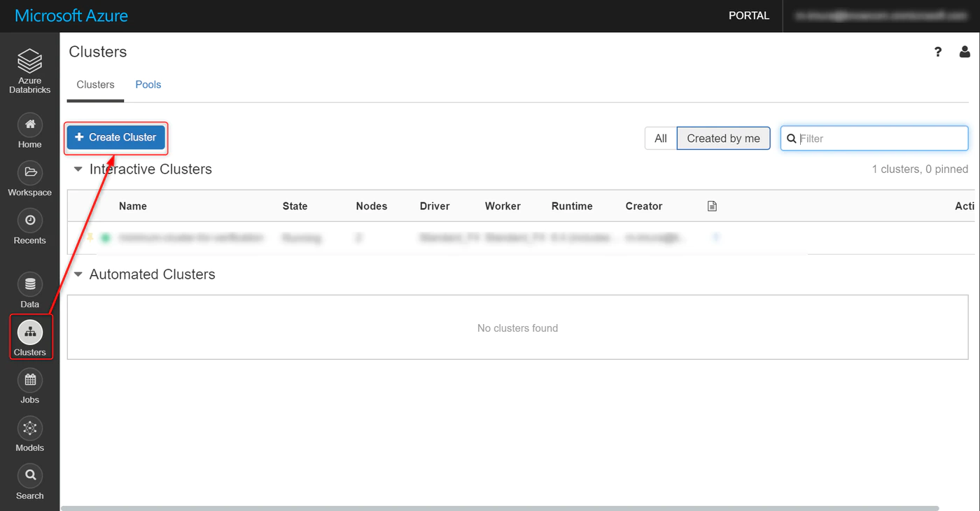Sort by Driver column header
980x511 pixels.
[435, 206]
